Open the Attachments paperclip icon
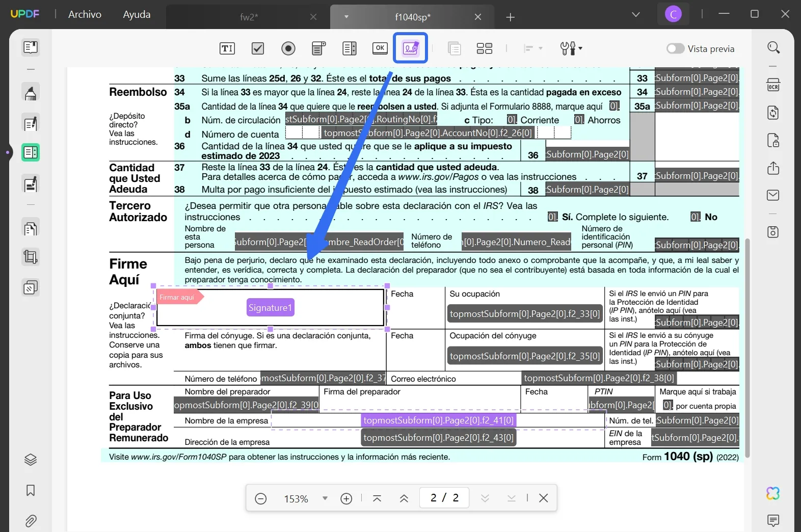The width and height of the screenshot is (801, 532). [x=31, y=521]
